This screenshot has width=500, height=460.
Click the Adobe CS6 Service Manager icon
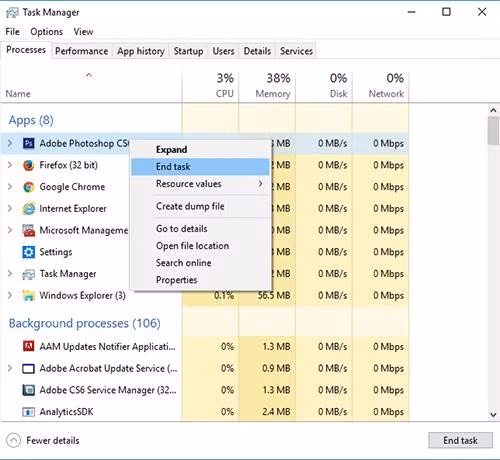(28, 390)
